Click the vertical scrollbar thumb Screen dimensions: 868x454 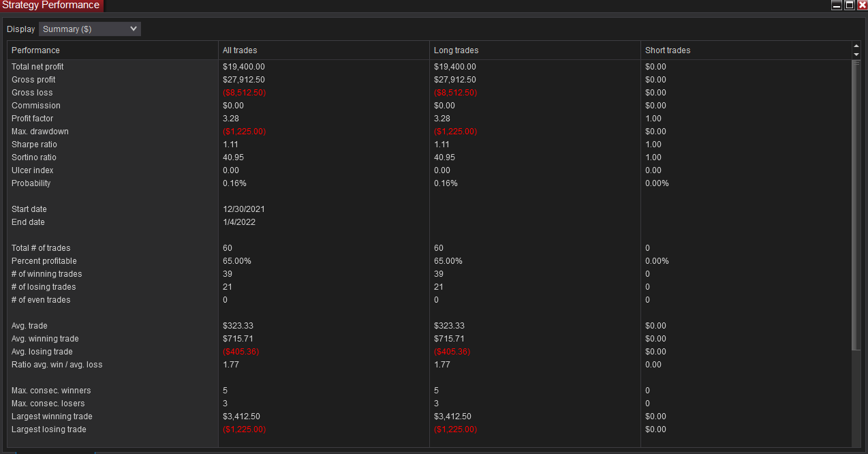[856, 205]
